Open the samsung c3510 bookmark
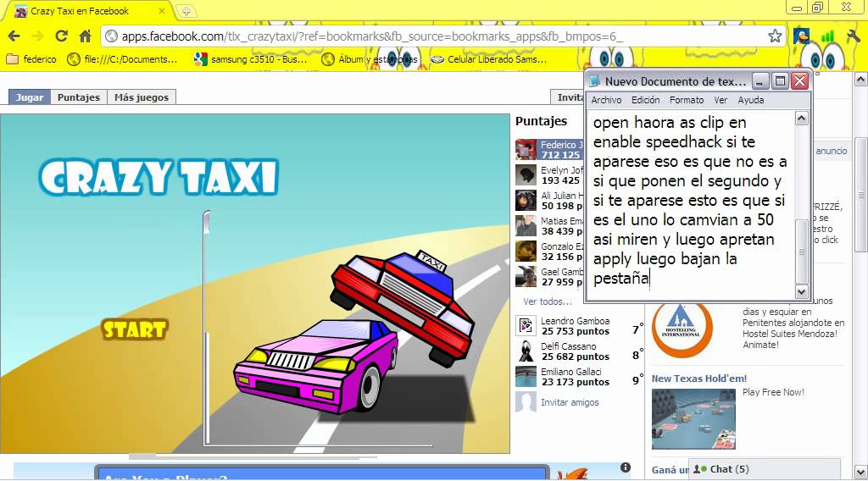 point(251,59)
